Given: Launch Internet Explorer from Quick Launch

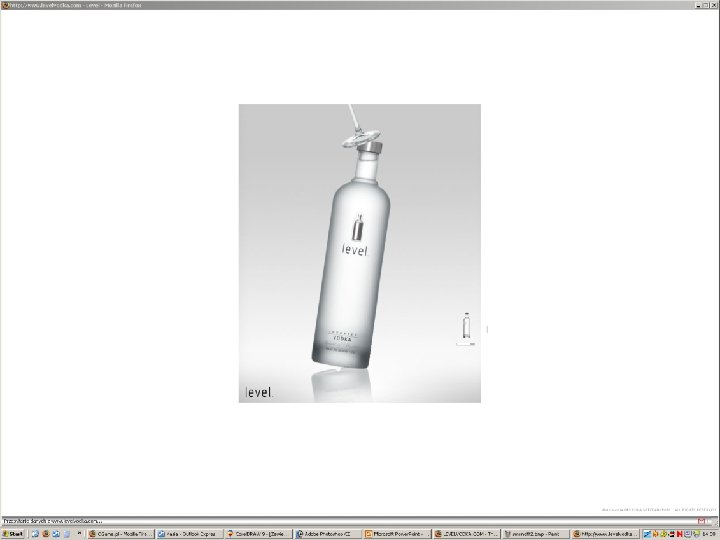Looking at the screenshot, I should pos(35,534).
